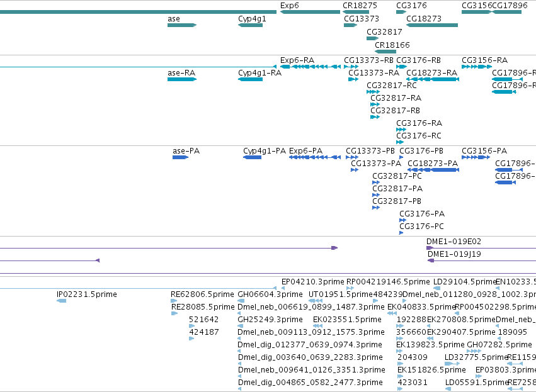Viewport: 536px width, 392px height.
Task: Click the CG3176-RB transcript label
Action: pos(418,60)
